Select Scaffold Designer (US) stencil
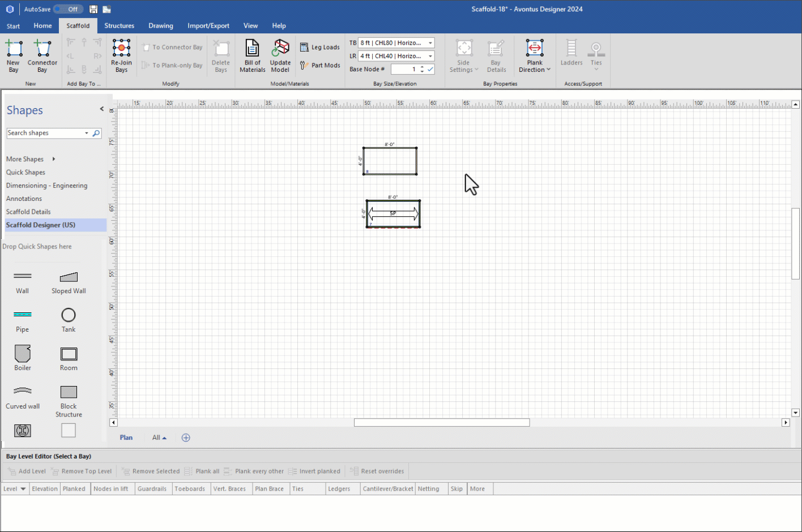Viewport: 802px width, 532px height. coord(41,225)
